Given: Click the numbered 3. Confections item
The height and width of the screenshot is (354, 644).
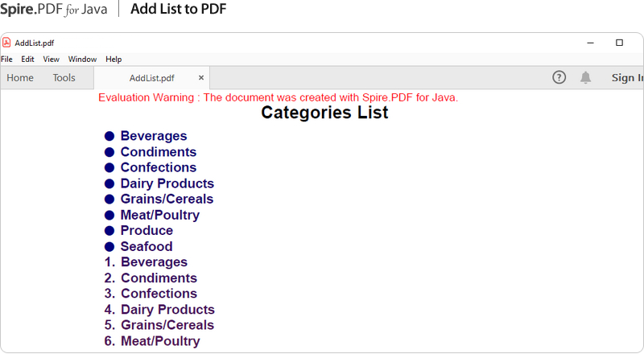Looking at the screenshot, I should [159, 294].
